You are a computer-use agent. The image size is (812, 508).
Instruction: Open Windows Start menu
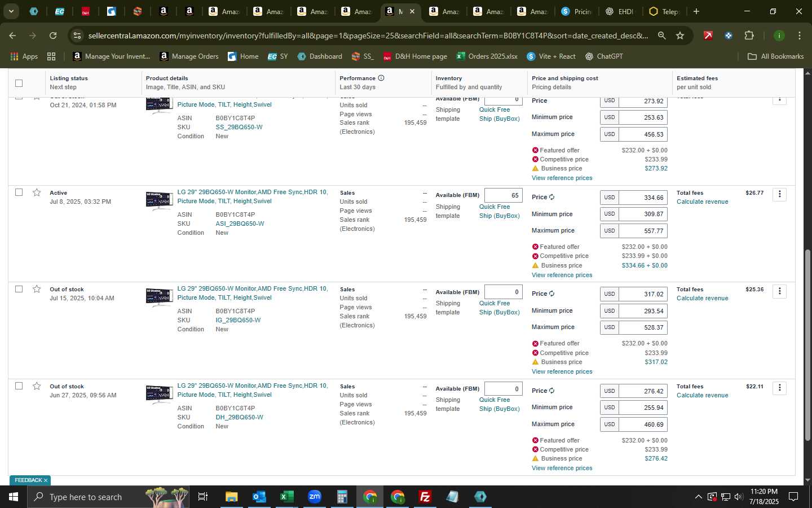click(14, 497)
